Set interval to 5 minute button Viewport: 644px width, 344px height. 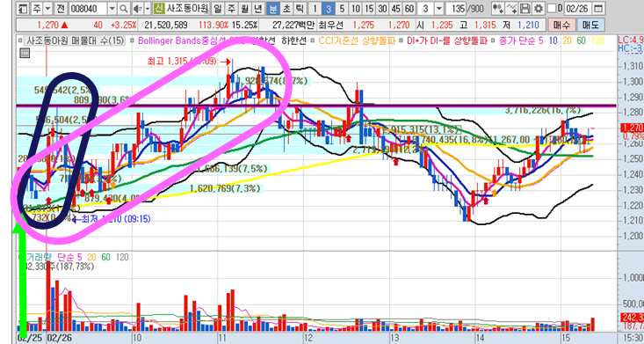[342, 8]
